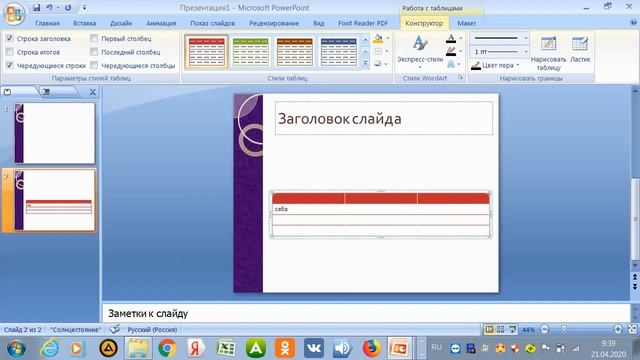Undo the last action
This screenshot has height=360, width=640.
pyautogui.click(x=49, y=8)
